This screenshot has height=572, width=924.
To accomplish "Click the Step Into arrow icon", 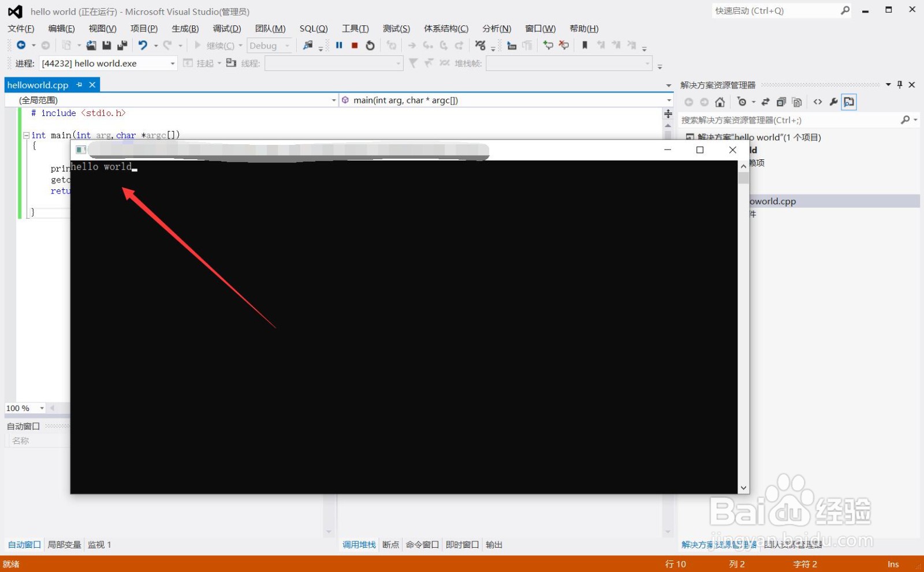I will (x=428, y=45).
